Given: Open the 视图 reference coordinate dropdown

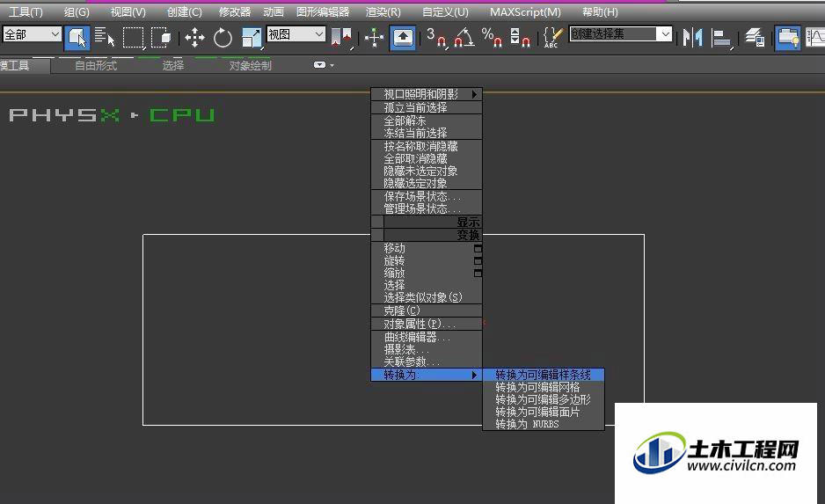Looking at the screenshot, I should [296, 34].
